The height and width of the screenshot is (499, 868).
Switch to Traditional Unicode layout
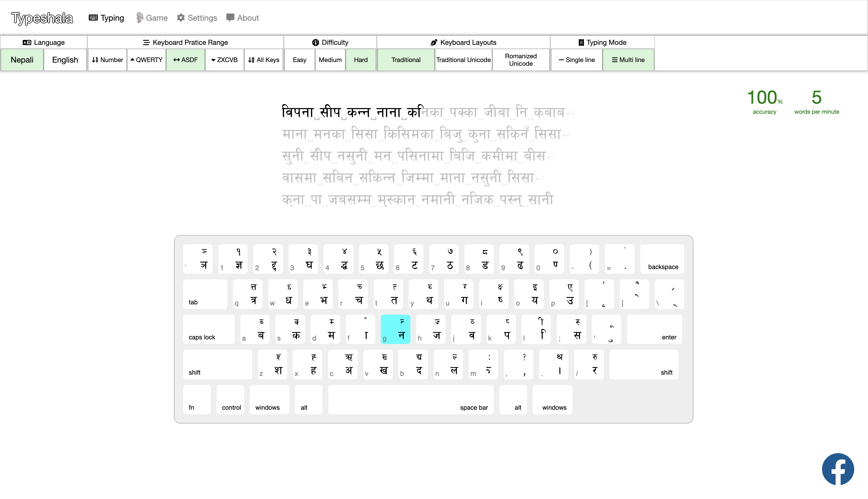(463, 60)
